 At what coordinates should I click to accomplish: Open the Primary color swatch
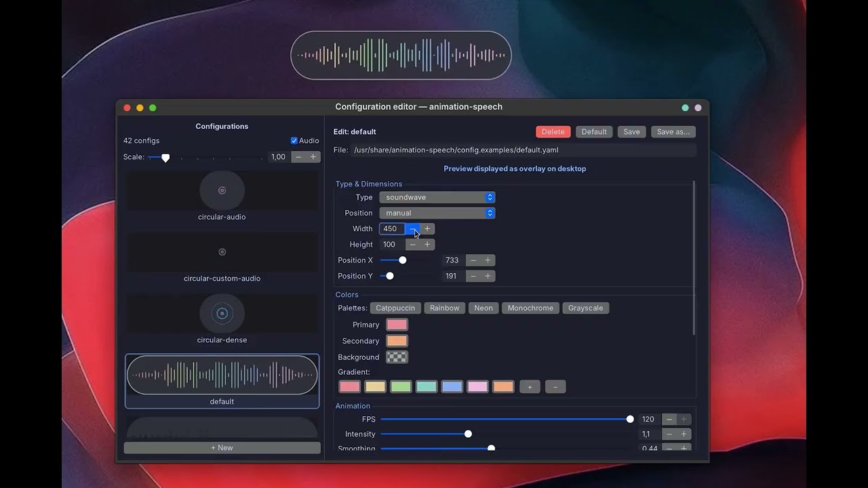click(x=397, y=325)
